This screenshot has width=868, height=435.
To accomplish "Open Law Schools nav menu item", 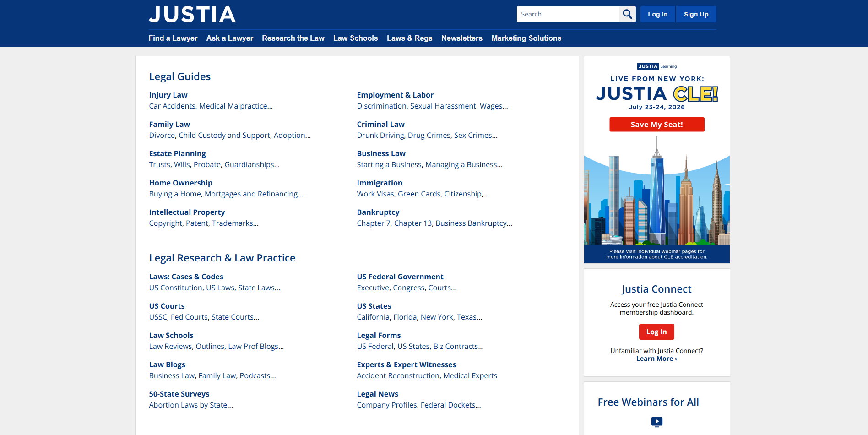I will 356,38.
